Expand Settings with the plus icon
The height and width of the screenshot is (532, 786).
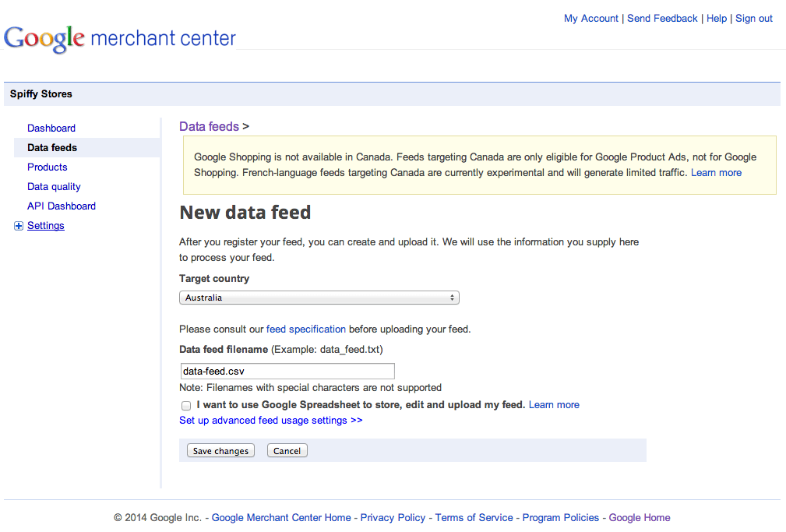point(19,226)
